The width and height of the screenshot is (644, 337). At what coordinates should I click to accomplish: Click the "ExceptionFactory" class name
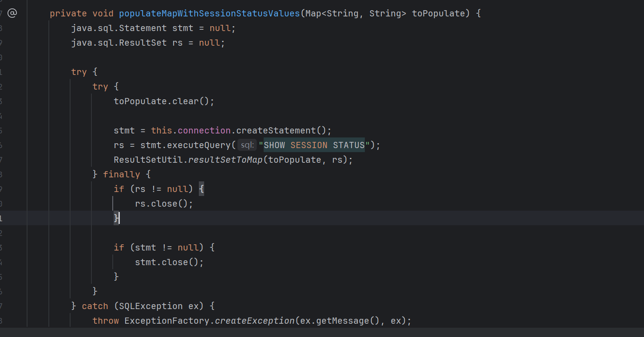coord(167,321)
